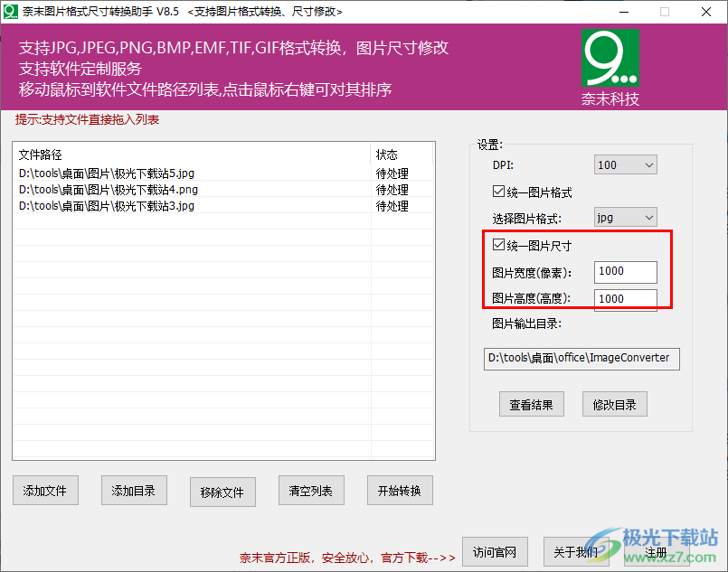The image size is (728, 572).
Task: Open 访问官网 website button
Action: tap(495, 551)
